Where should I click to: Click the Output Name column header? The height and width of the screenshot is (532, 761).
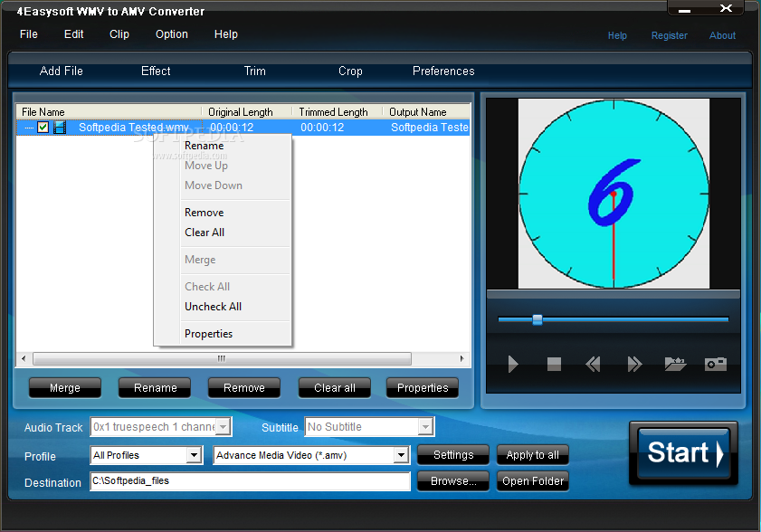pos(426,112)
